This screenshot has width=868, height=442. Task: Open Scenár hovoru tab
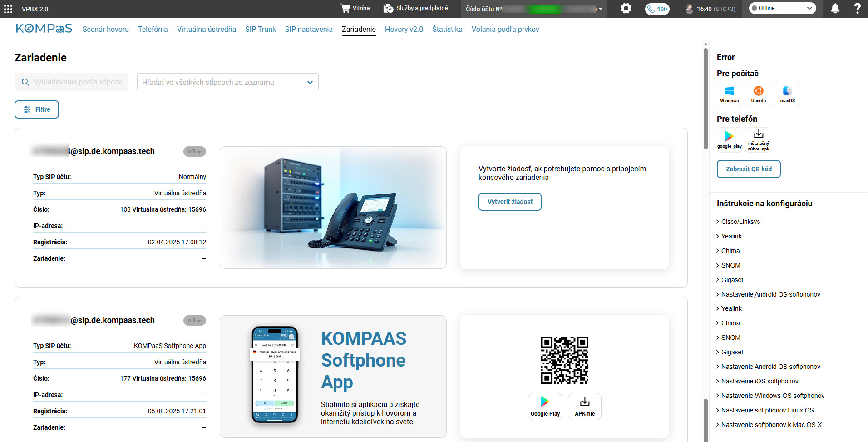point(106,29)
